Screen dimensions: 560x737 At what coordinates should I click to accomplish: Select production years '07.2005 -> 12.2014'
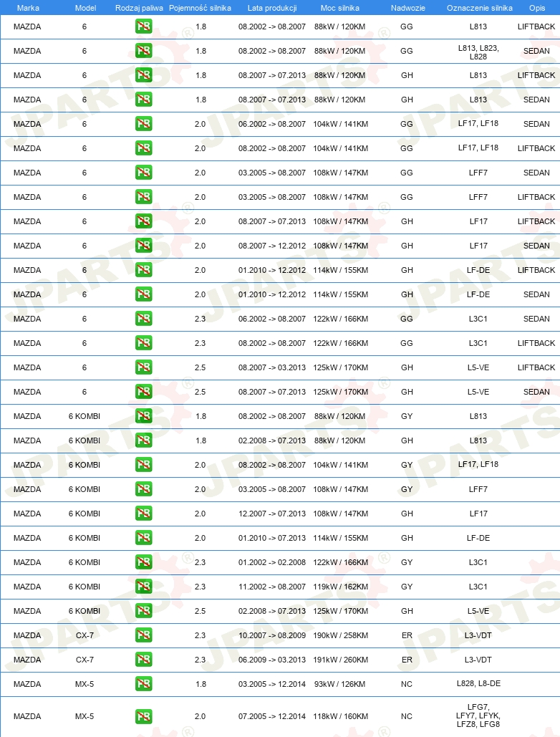pyautogui.click(x=272, y=716)
